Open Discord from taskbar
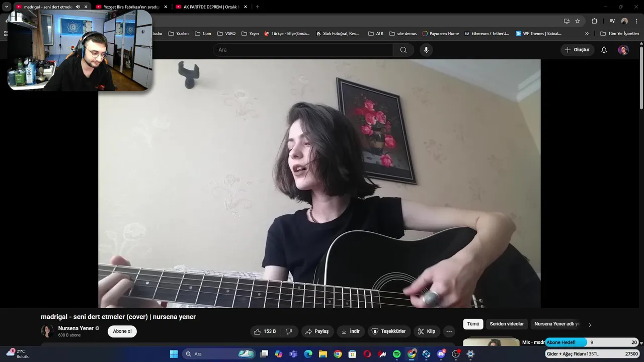Image resolution: width=644 pixels, height=362 pixels. click(x=441, y=354)
